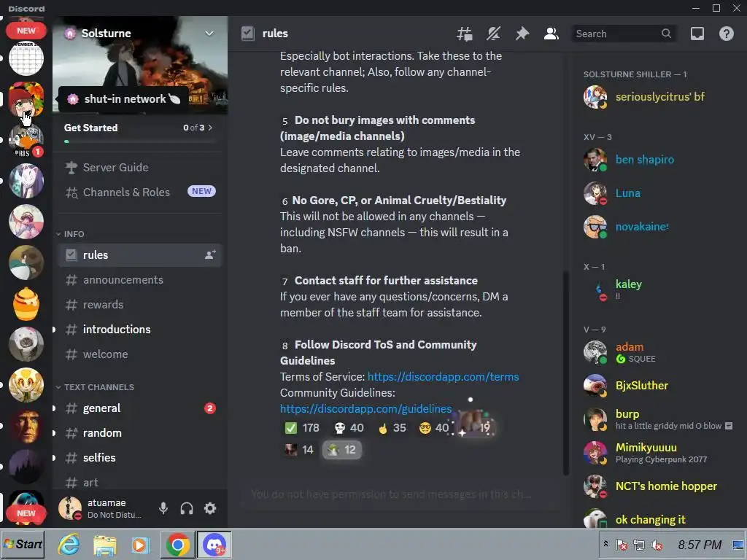The width and height of the screenshot is (747, 560).
Task: Open File Explorer folder taskbar icon
Action: coord(105,545)
